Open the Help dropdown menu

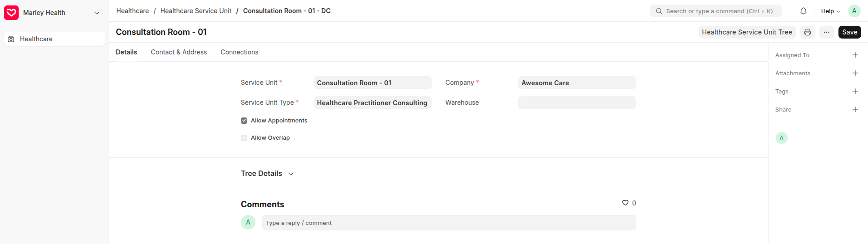tap(831, 11)
